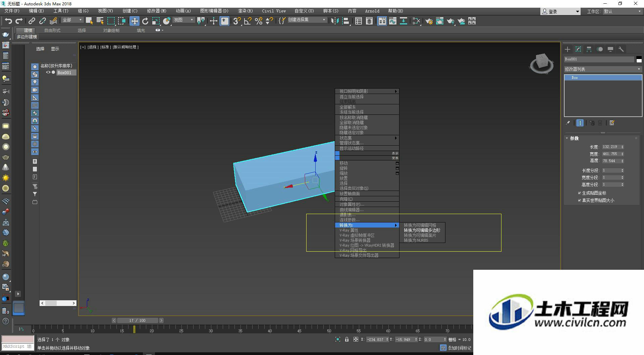Image resolution: width=644 pixels, height=355 pixels.
Task: Undo the last action
Action: [x=8, y=21]
